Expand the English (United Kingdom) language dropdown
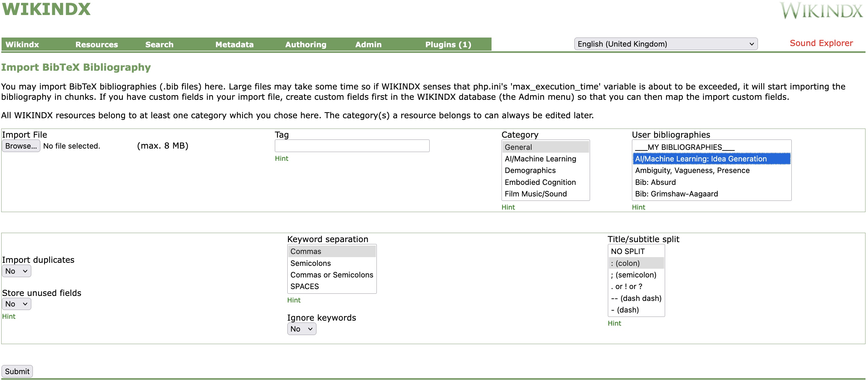Viewport: 868px width, 381px height. coord(665,44)
